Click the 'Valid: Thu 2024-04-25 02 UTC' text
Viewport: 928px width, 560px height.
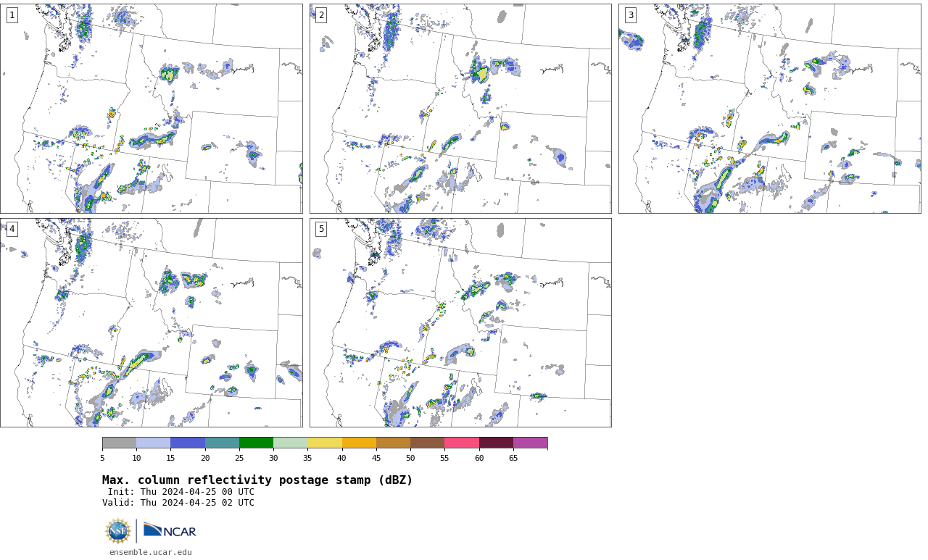click(x=178, y=503)
